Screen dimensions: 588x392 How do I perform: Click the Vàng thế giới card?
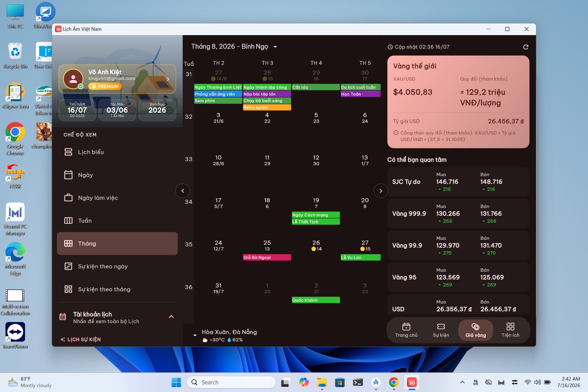458,102
